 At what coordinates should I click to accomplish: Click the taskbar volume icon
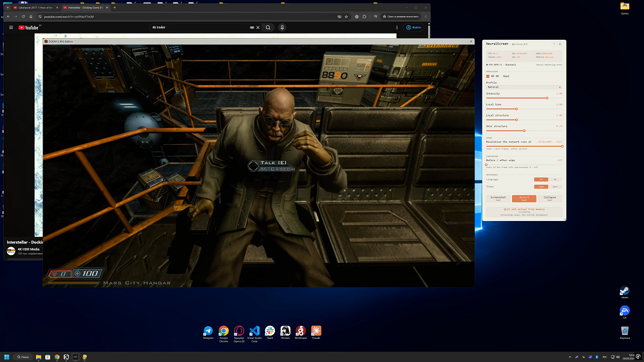618,357
